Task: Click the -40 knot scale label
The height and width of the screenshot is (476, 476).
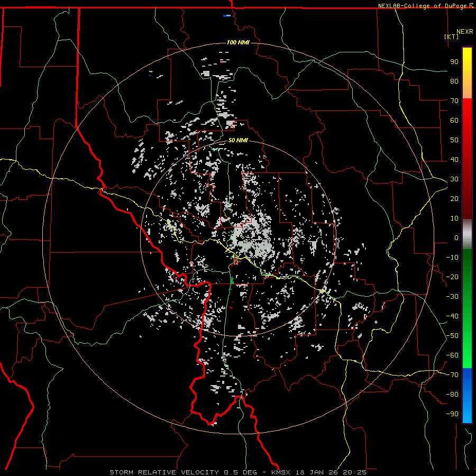Action: (452, 316)
